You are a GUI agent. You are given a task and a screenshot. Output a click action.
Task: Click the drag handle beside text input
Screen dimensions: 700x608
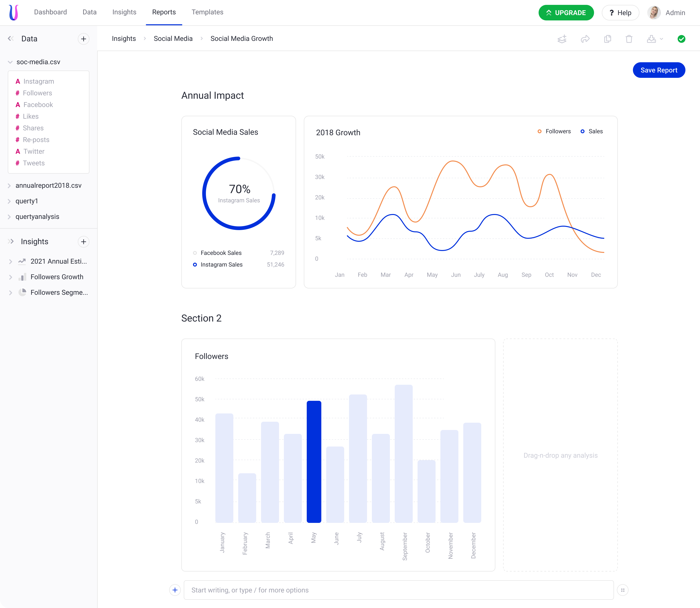(x=623, y=590)
